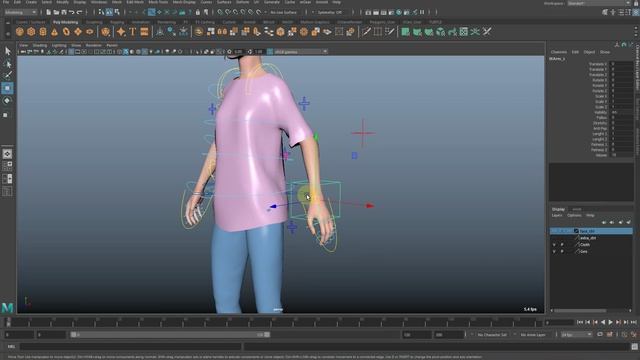The width and height of the screenshot is (640, 360).
Task: Create polygon Type text from shelf
Action: 133,31
